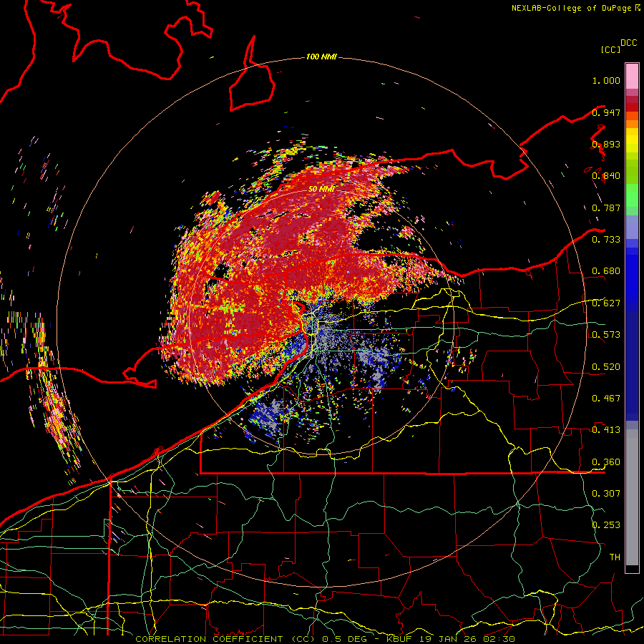The width and height of the screenshot is (644, 644).
Task: Click the 0.787 color scale value
Action: pyautogui.click(x=606, y=208)
